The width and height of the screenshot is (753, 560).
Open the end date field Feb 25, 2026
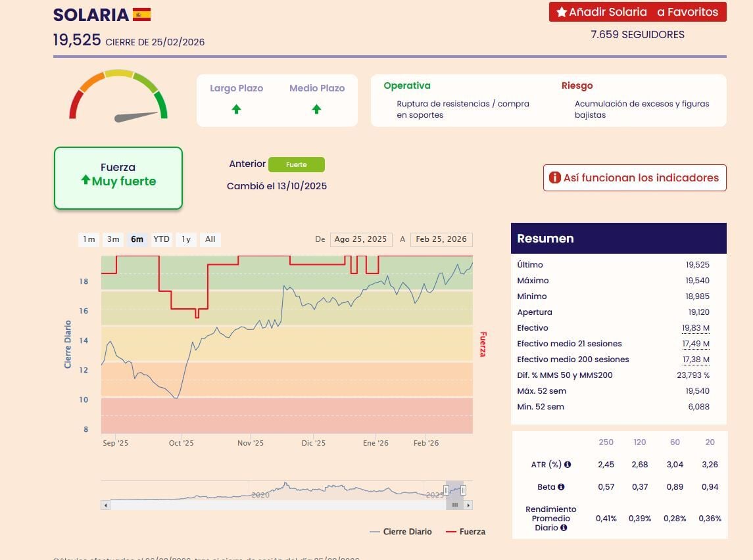point(441,239)
